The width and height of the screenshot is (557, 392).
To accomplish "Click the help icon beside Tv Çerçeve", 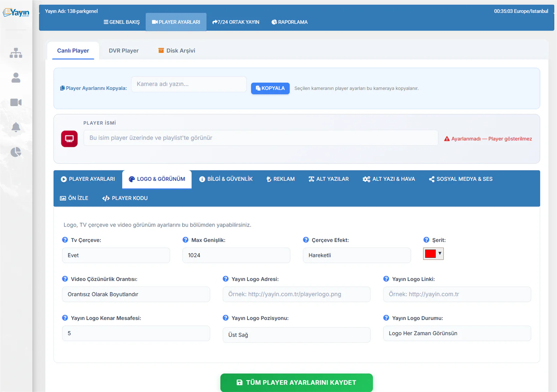I will tap(65, 240).
